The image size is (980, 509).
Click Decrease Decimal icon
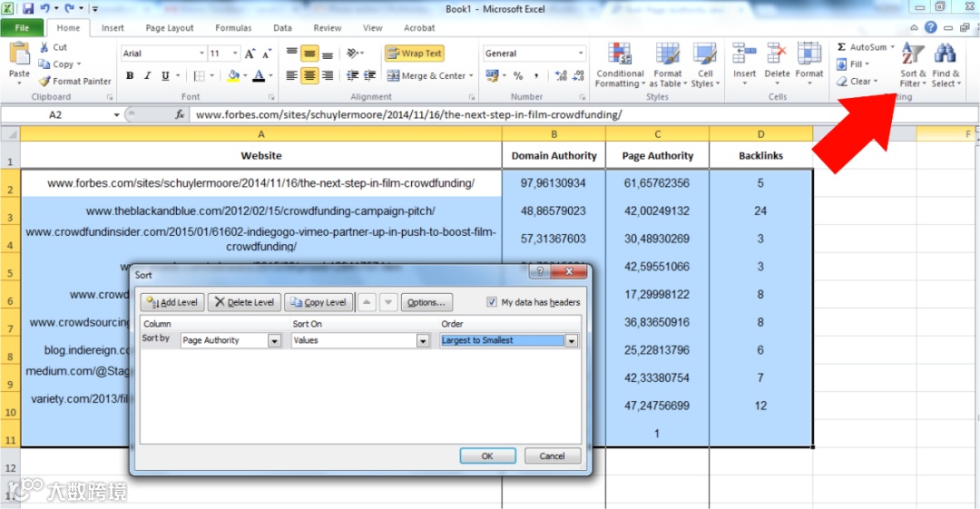(x=579, y=75)
